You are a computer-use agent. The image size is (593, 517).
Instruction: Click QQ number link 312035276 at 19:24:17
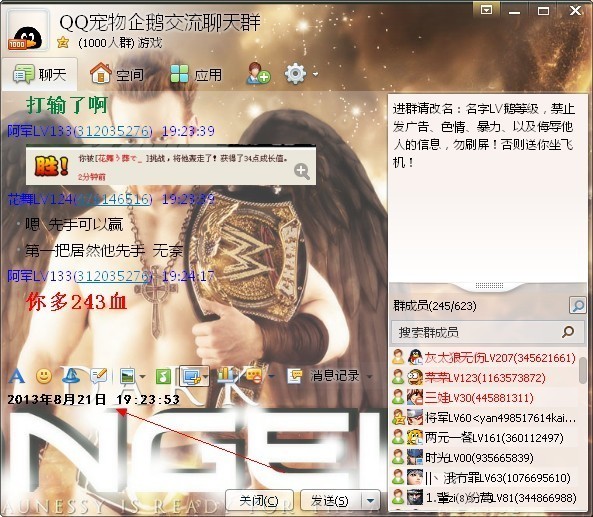(x=112, y=276)
